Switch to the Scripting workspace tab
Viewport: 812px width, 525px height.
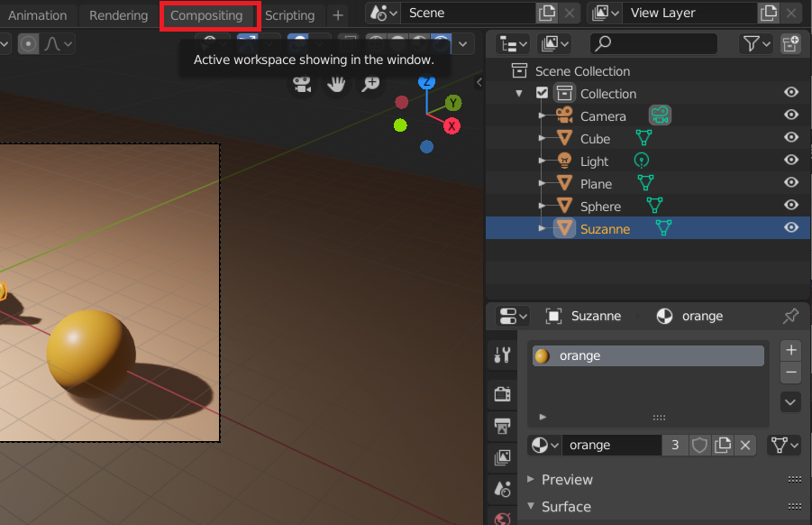(289, 15)
